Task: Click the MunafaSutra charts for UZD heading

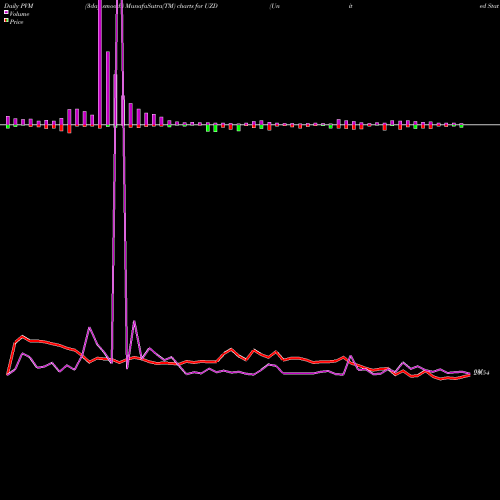Action: tap(151, 6)
